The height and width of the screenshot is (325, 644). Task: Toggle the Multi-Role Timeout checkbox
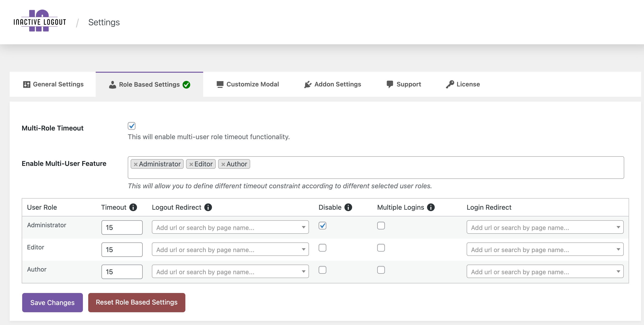(x=132, y=126)
